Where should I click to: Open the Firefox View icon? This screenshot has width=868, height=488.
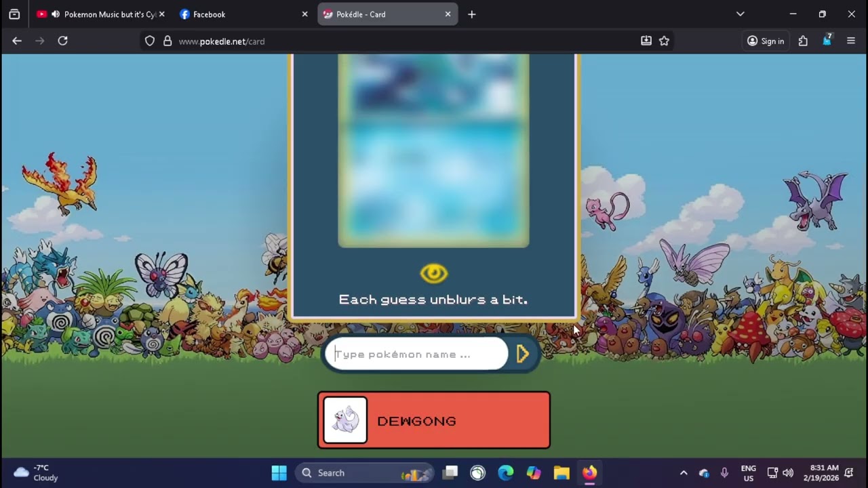click(14, 14)
